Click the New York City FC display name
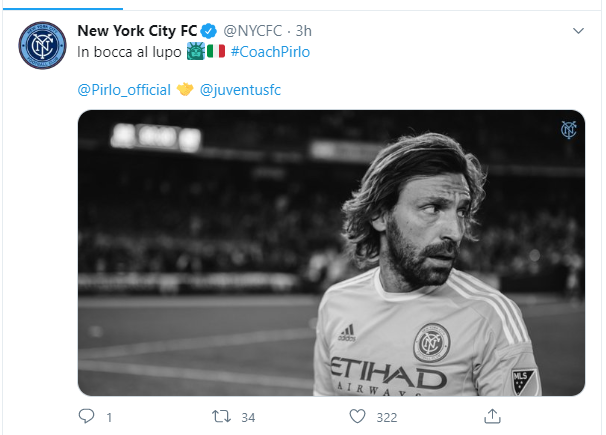Viewport: 606px width, 435px height. coord(137,31)
